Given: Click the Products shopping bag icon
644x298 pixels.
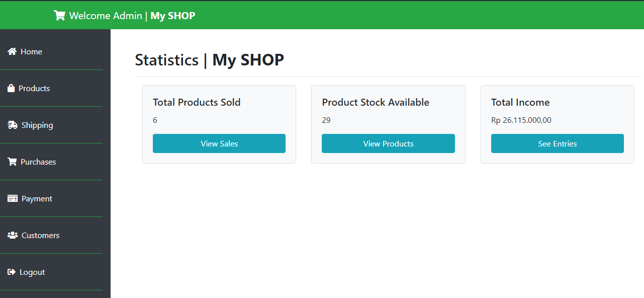Looking at the screenshot, I should [11, 88].
